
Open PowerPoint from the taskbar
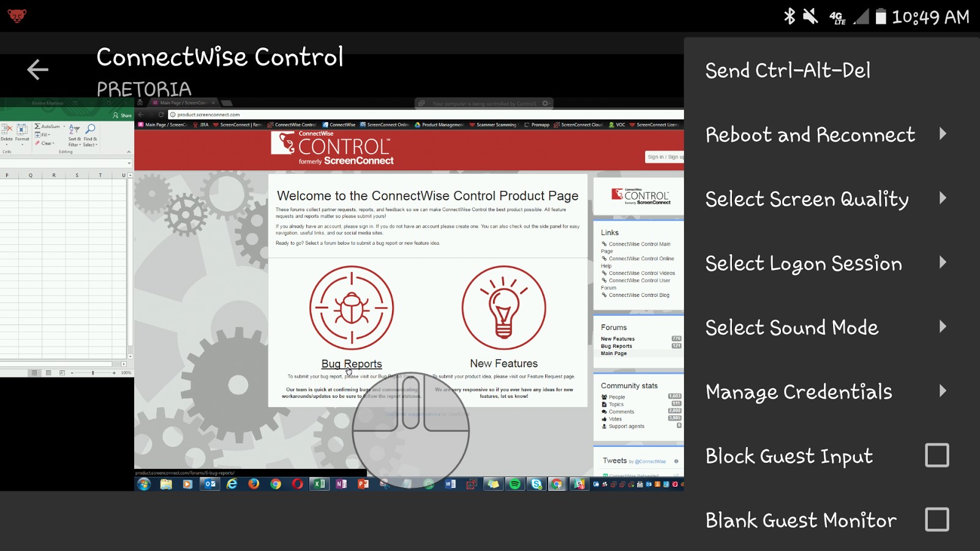pos(363,484)
